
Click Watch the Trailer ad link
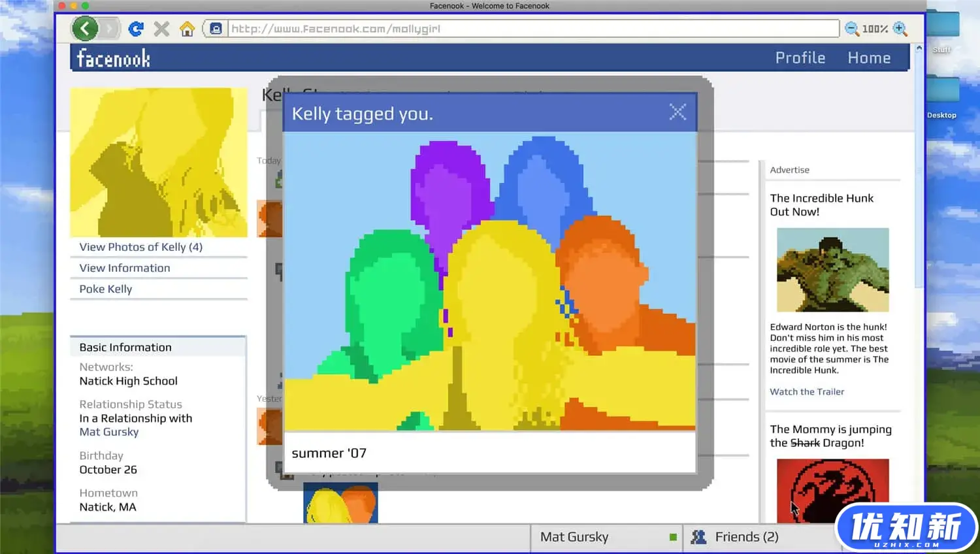pos(806,392)
